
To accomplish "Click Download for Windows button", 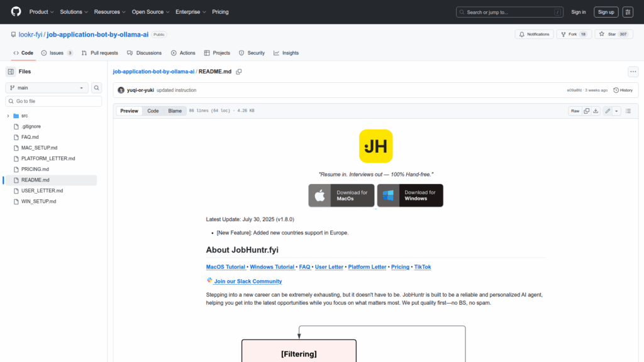I will (x=410, y=195).
